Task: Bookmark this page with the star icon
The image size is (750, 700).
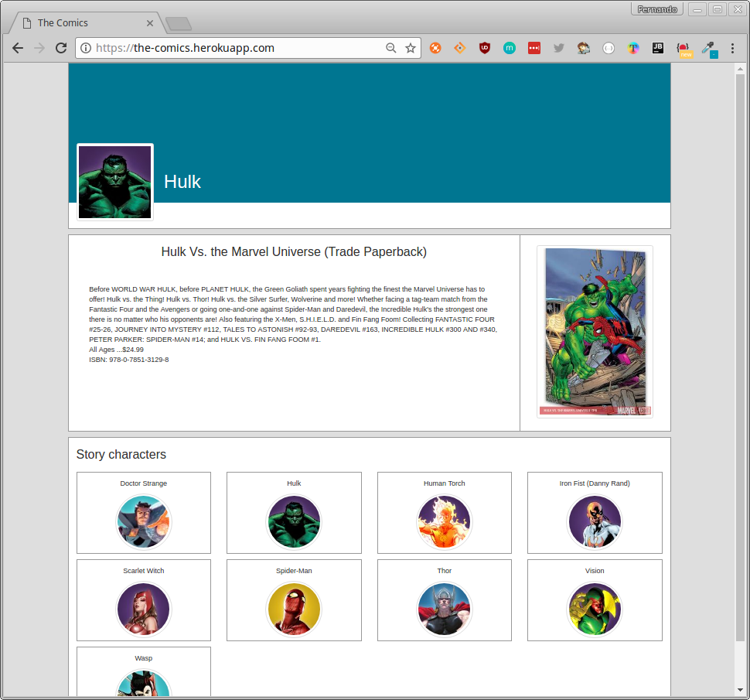Action: [x=411, y=48]
